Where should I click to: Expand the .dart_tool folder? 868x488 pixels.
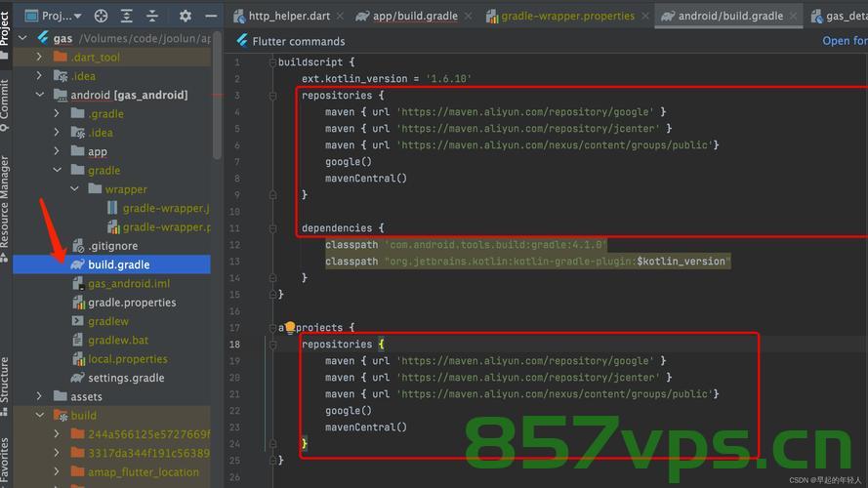[39, 57]
